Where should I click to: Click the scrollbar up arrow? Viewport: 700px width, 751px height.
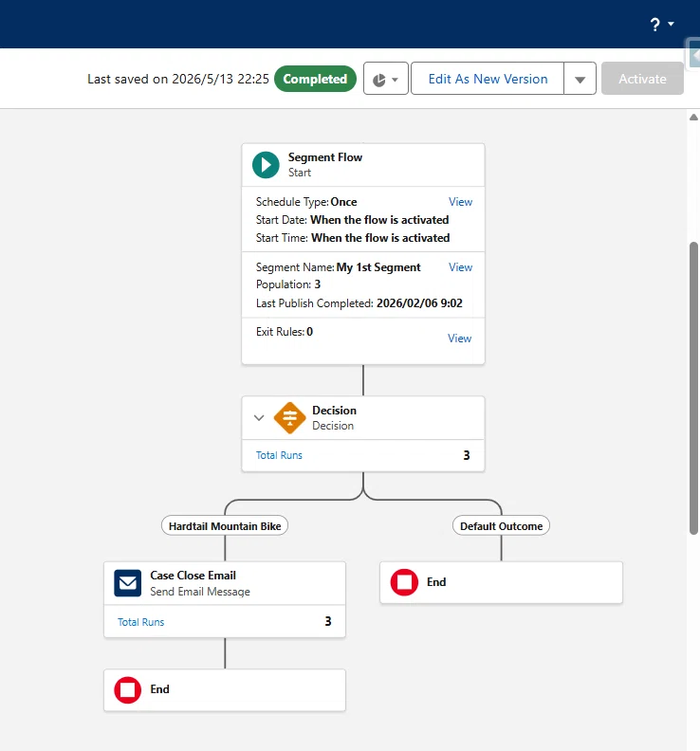coord(693,117)
